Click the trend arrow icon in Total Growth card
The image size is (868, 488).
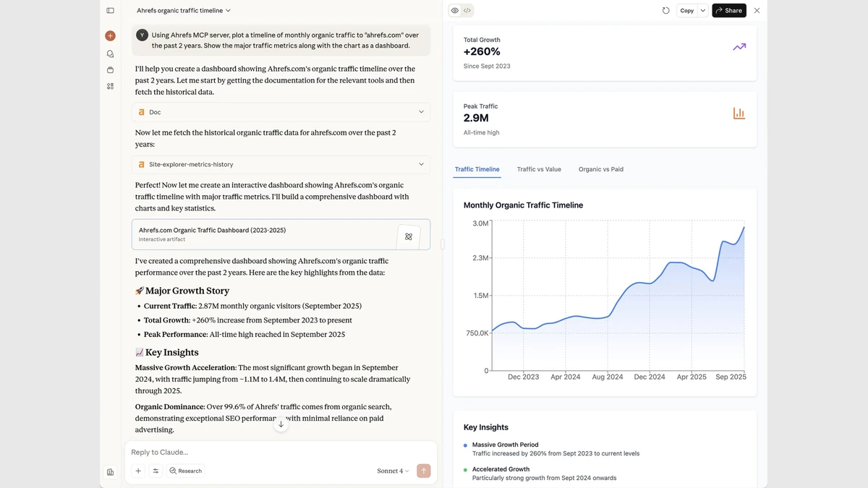point(739,47)
